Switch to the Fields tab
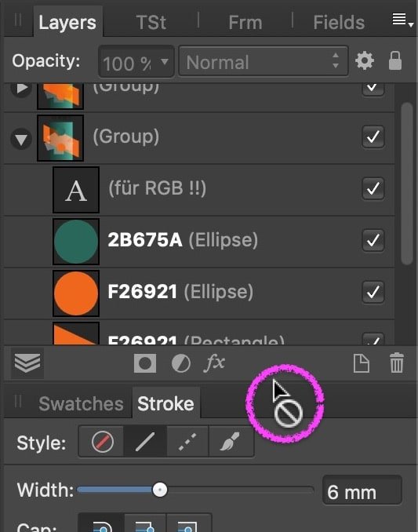Image resolution: width=418 pixels, height=532 pixels. [x=339, y=23]
